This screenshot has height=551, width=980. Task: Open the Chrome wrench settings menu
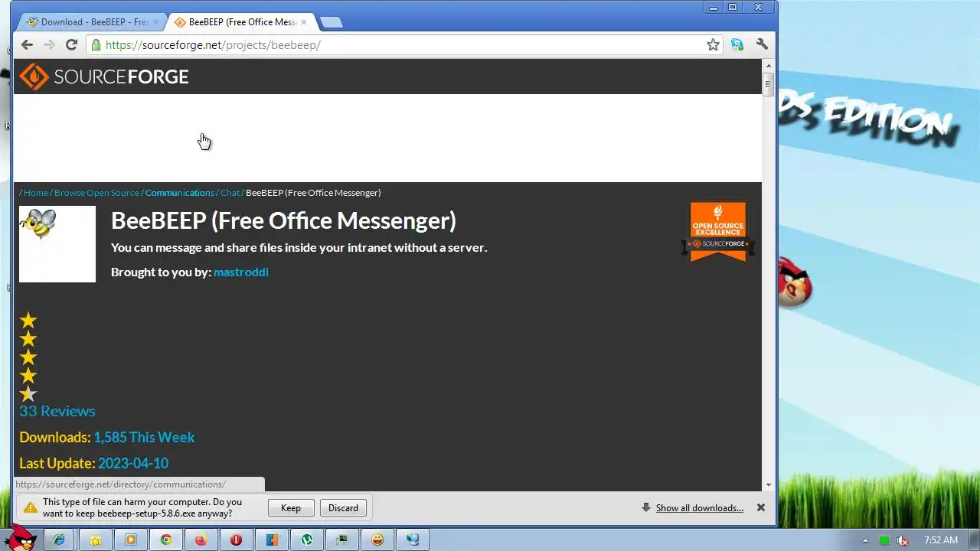762,44
